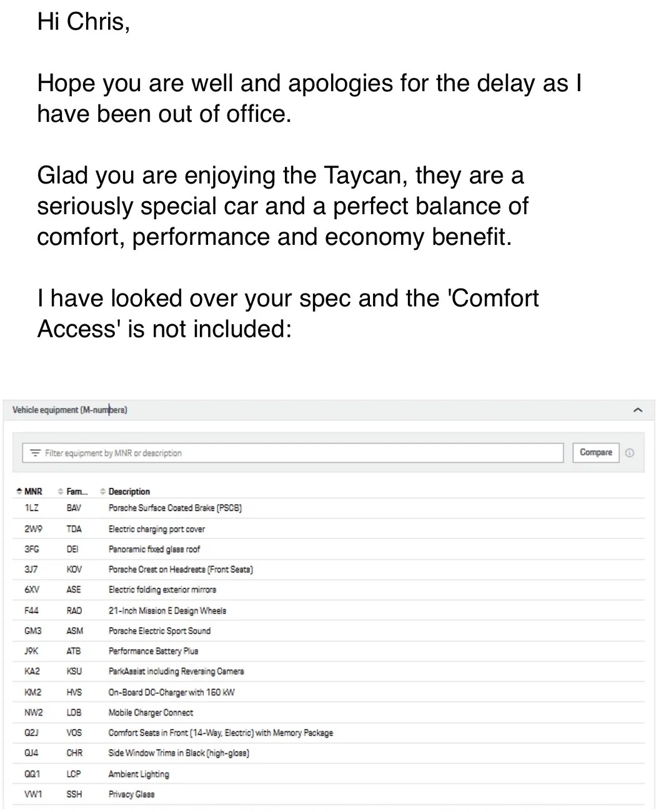Click the Description column sort arrow icon

103,492
